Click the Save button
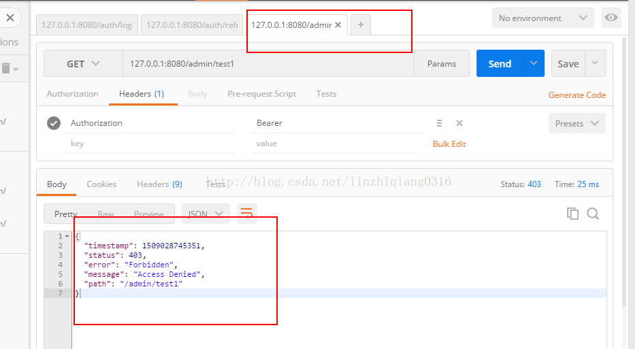The width and height of the screenshot is (644, 349). click(568, 64)
